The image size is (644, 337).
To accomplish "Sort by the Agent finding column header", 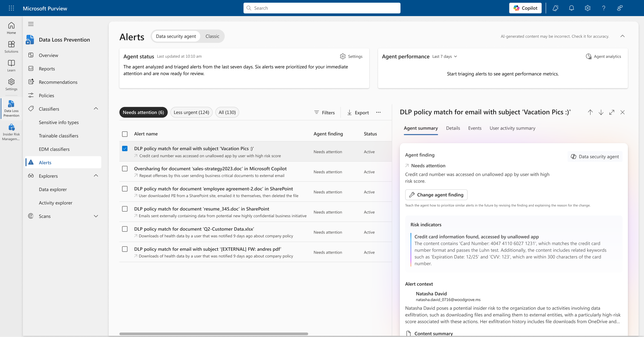I will 328,134.
